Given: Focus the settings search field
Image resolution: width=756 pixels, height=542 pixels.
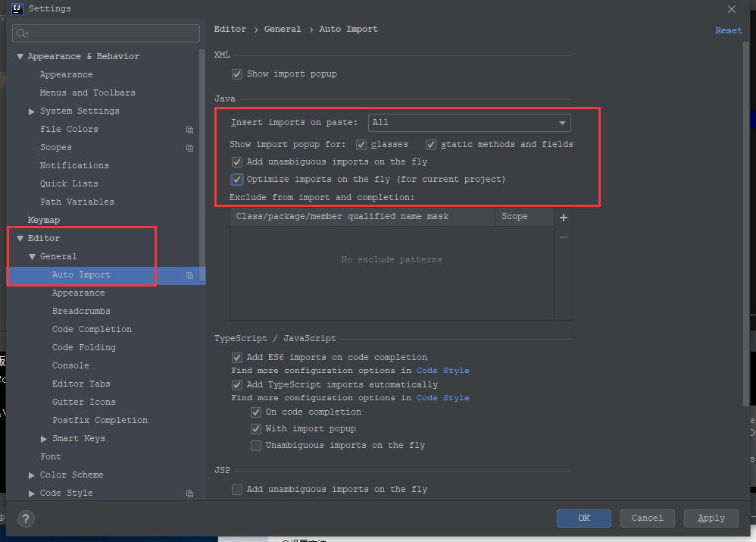Looking at the screenshot, I should click(x=106, y=33).
